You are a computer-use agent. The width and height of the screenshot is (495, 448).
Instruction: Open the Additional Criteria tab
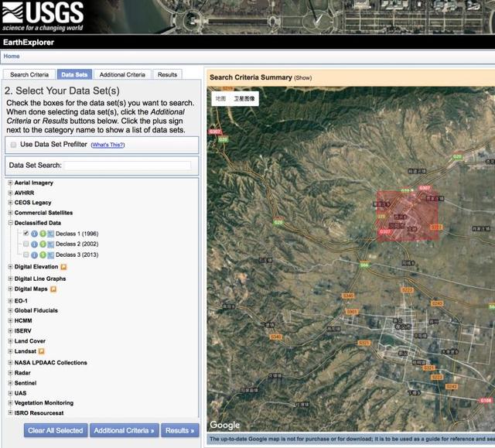[x=122, y=74]
